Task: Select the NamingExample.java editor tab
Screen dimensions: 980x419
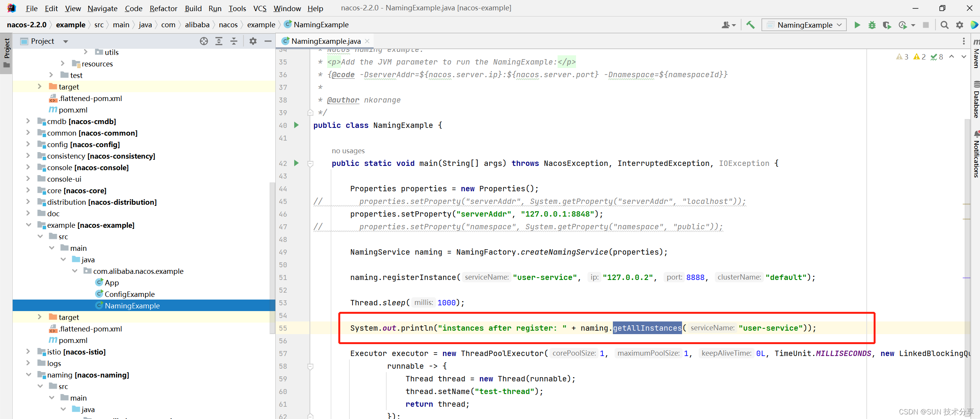Action: [325, 41]
